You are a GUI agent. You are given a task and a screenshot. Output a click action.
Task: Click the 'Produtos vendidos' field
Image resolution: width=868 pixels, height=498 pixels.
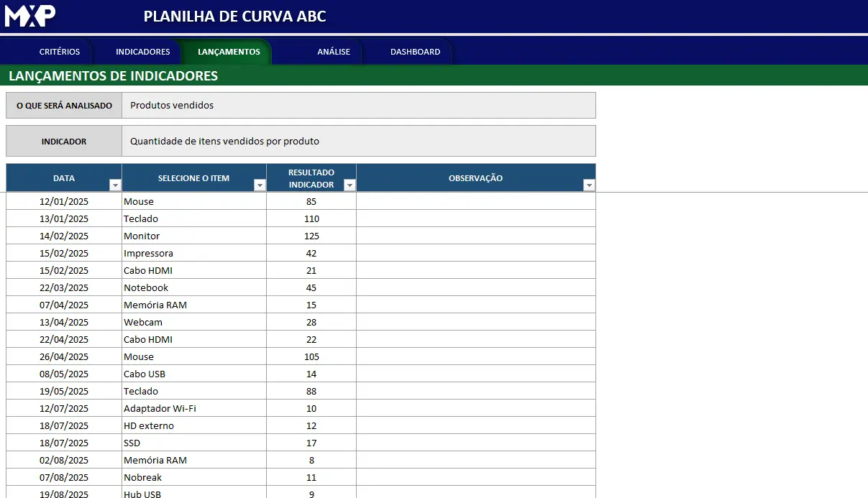pyautogui.click(x=358, y=106)
